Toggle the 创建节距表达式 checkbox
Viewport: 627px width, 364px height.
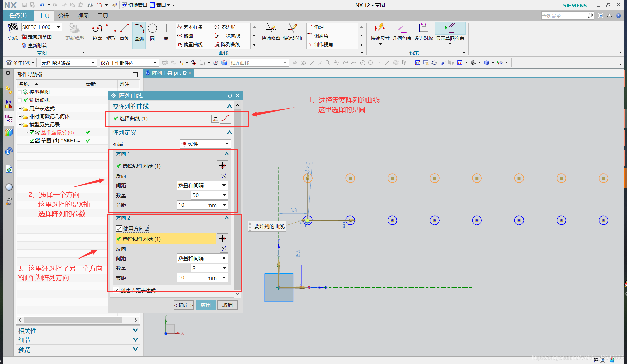coord(116,290)
